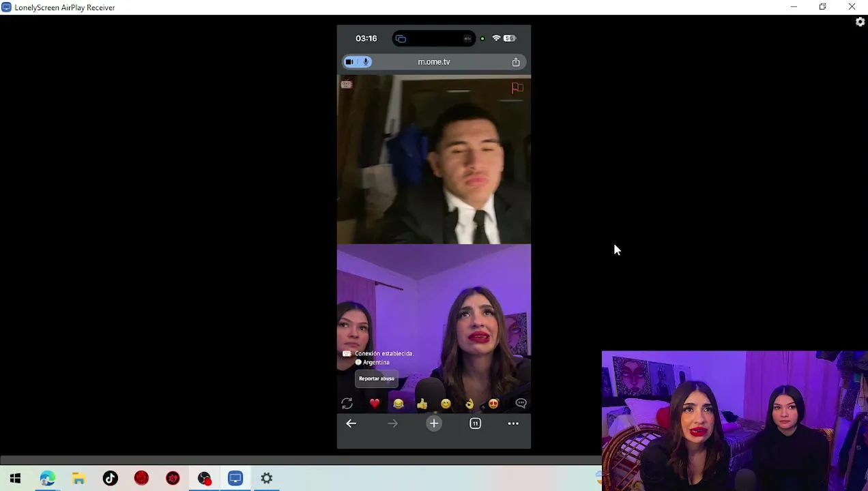This screenshot has height=491, width=868.
Task: Send the red heart reaction
Action: click(x=375, y=404)
